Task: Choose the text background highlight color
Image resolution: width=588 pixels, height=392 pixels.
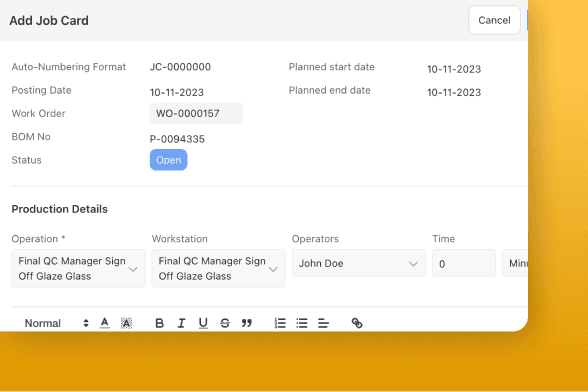Action: (x=126, y=323)
